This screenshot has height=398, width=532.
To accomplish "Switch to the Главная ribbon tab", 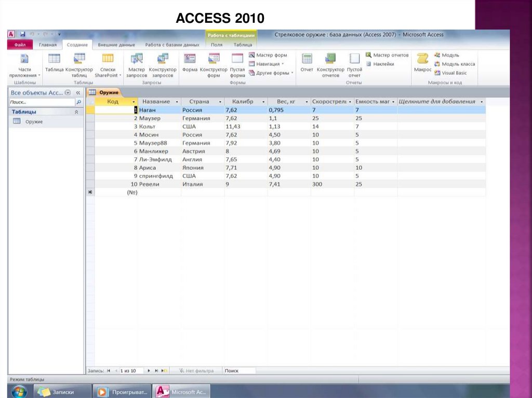I will 47,45.
